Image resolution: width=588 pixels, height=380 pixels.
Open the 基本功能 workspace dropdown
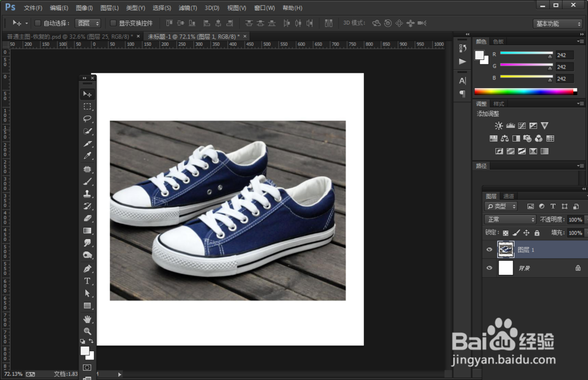coord(557,23)
